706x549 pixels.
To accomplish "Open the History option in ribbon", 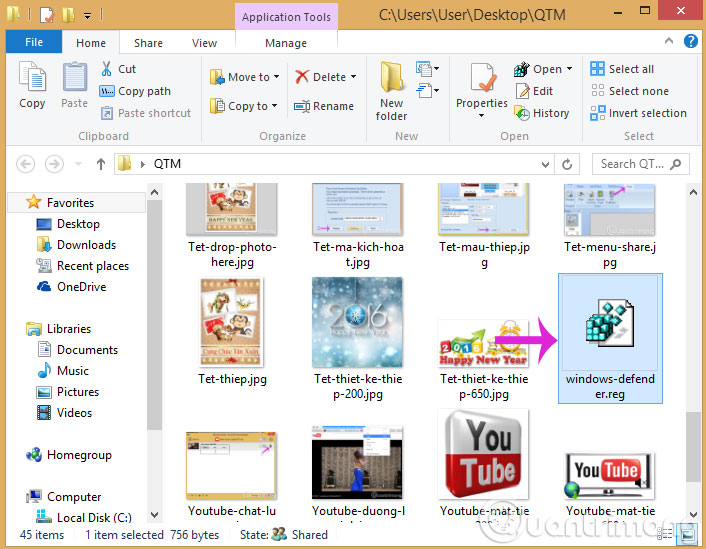I will pyautogui.click(x=521, y=113).
